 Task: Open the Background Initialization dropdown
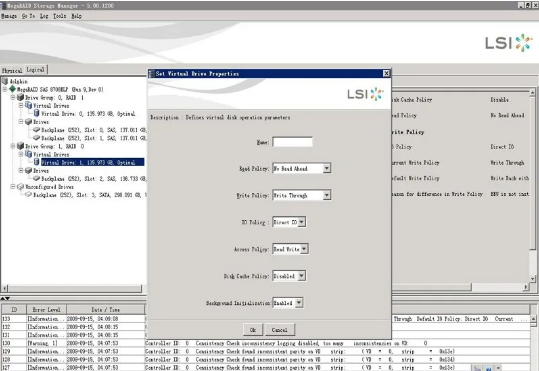[x=299, y=303]
